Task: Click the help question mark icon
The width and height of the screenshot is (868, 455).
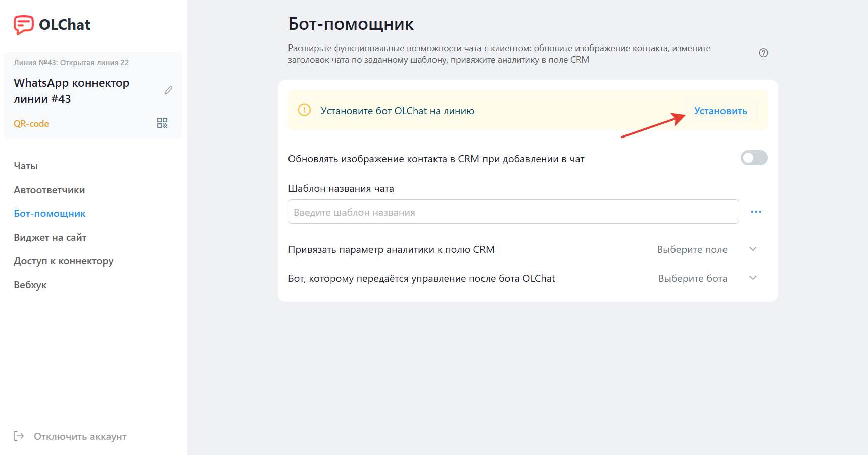Action: pyautogui.click(x=763, y=53)
